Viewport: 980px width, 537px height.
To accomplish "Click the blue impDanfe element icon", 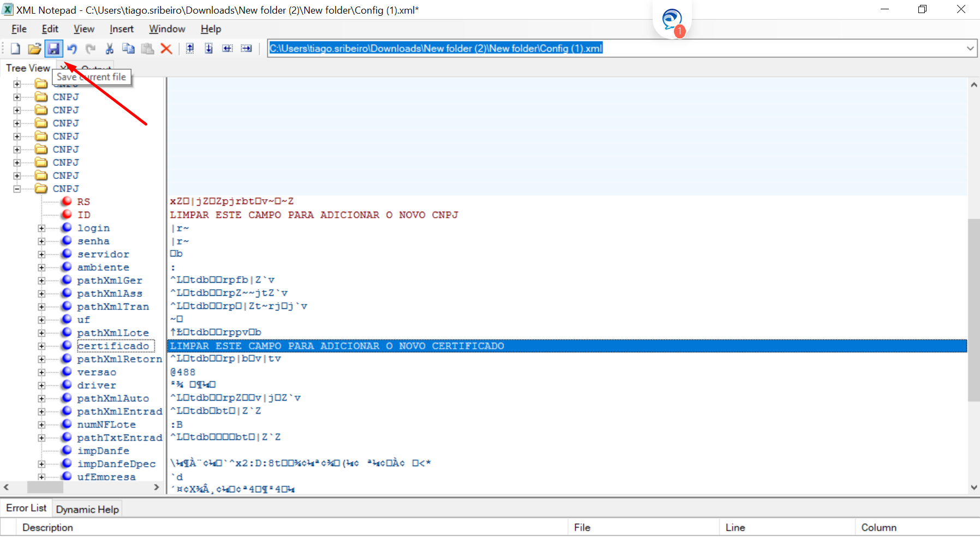I will [x=67, y=450].
